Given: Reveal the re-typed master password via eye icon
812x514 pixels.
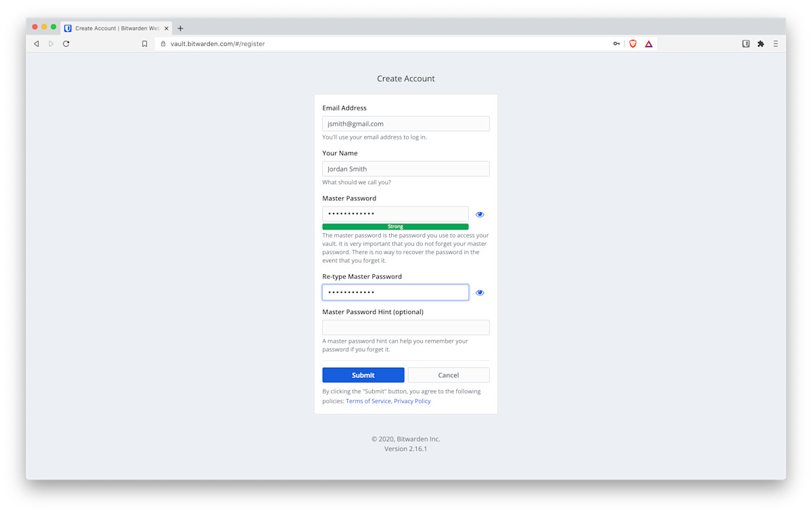Looking at the screenshot, I should 480,293.
